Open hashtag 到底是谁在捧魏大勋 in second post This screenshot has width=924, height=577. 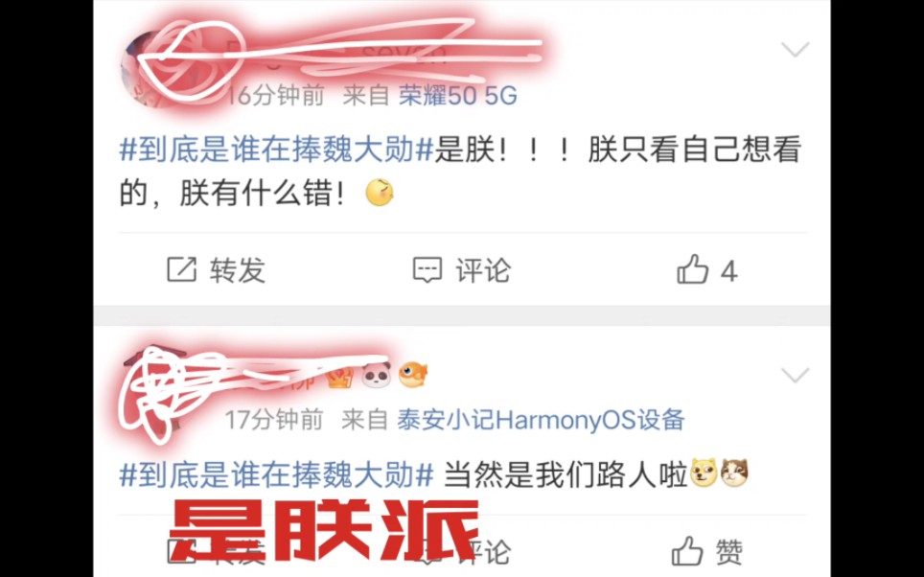point(277,474)
